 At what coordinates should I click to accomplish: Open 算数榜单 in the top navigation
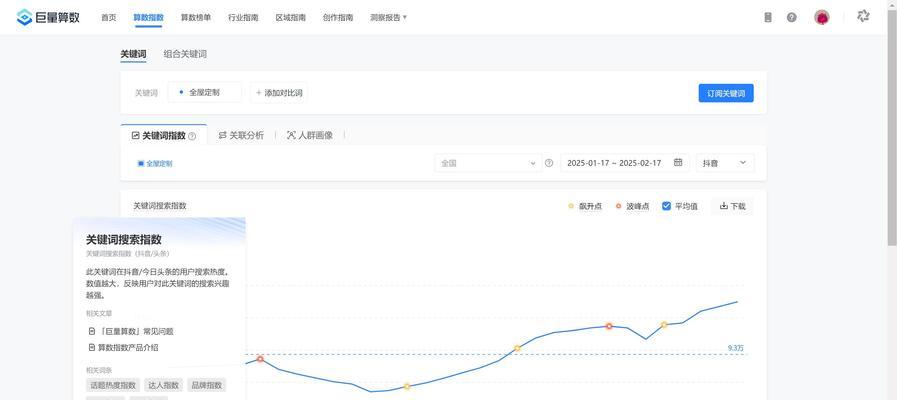coord(196,18)
